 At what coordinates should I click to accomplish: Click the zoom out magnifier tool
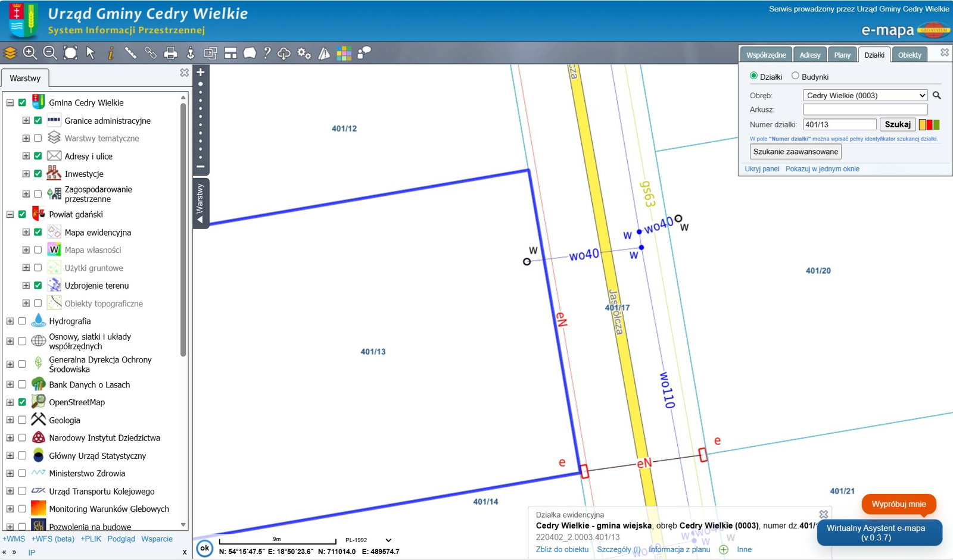click(50, 53)
